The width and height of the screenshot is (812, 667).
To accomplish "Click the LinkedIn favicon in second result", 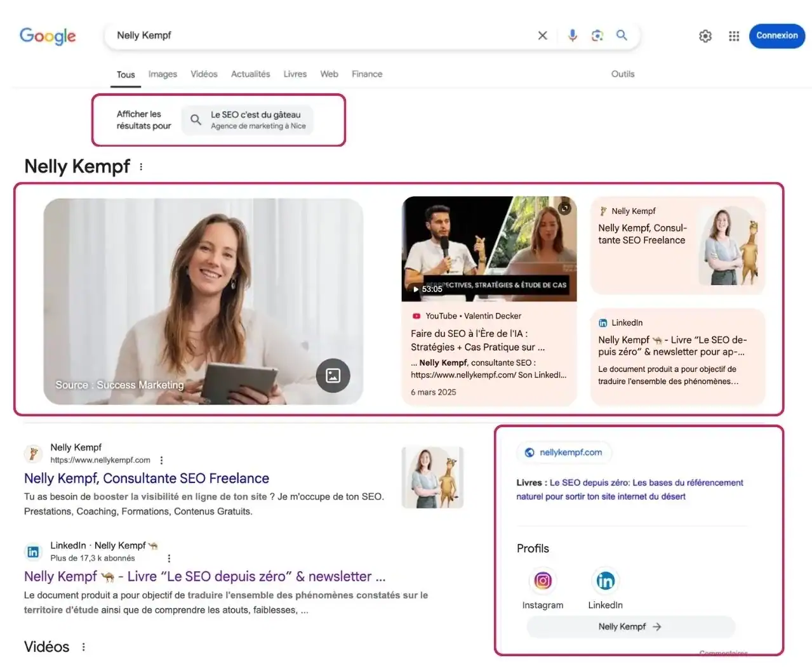I will tap(33, 551).
